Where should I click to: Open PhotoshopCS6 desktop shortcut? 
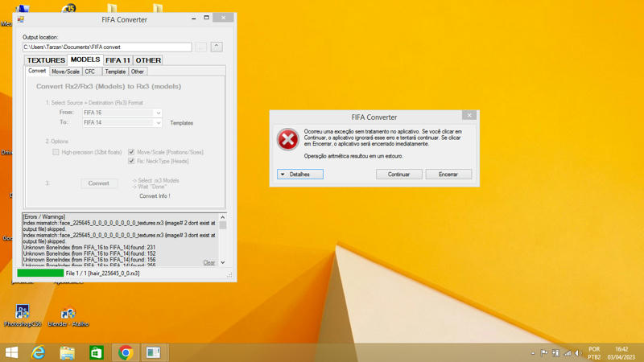[x=23, y=315]
